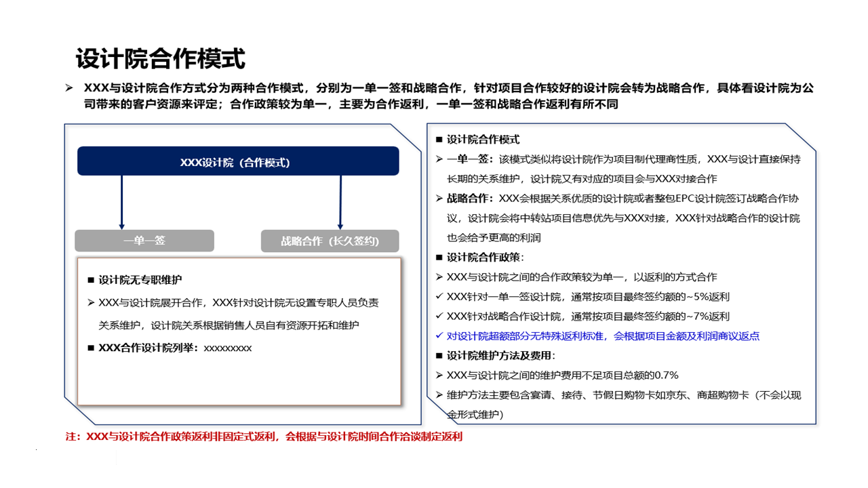
Task: Select the right panel heading 设计院合作模式
Action: pyautogui.click(x=483, y=140)
